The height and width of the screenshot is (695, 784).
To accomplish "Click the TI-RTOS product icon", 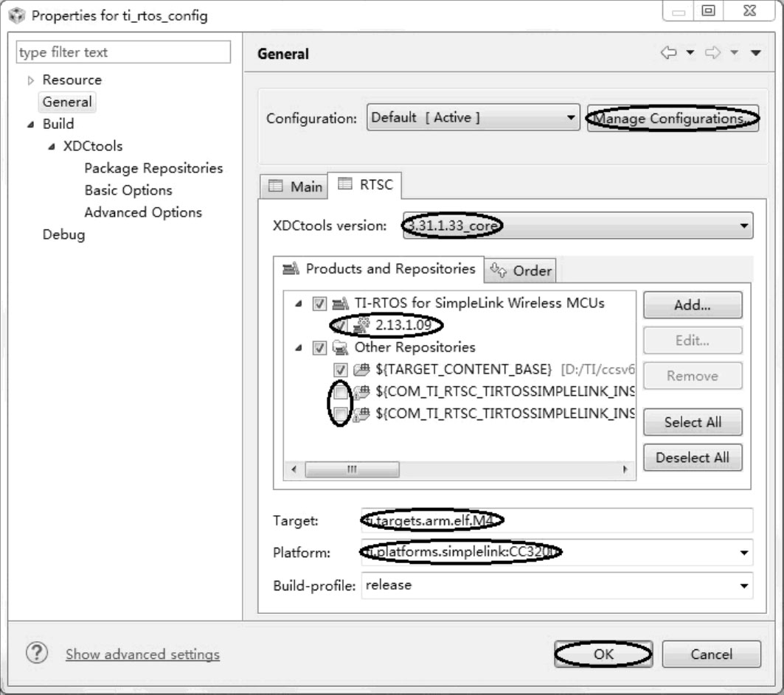I will 339,302.
